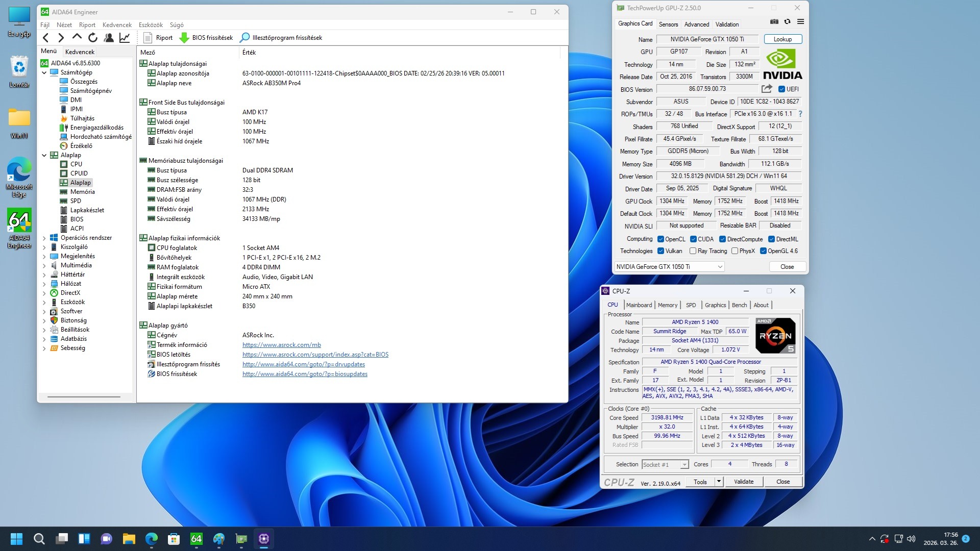980x551 pixels.
Task: Toggle the PhysX checkbox
Action: point(734,251)
